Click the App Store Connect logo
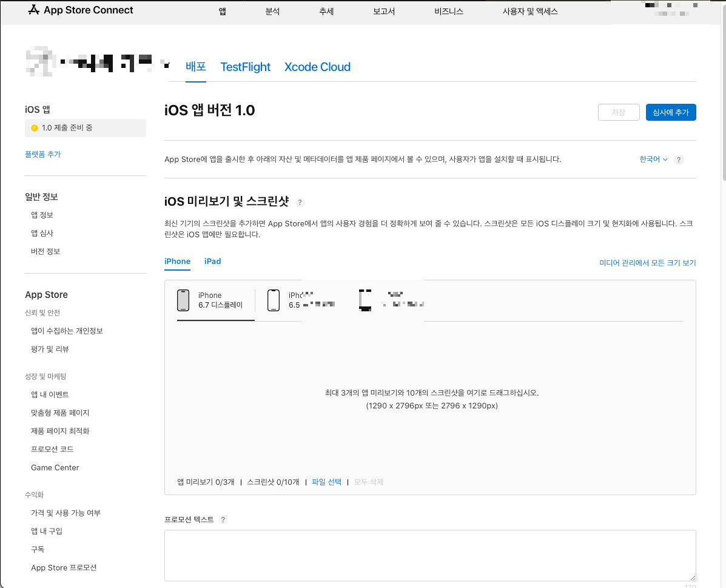The image size is (726, 588). (x=81, y=10)
